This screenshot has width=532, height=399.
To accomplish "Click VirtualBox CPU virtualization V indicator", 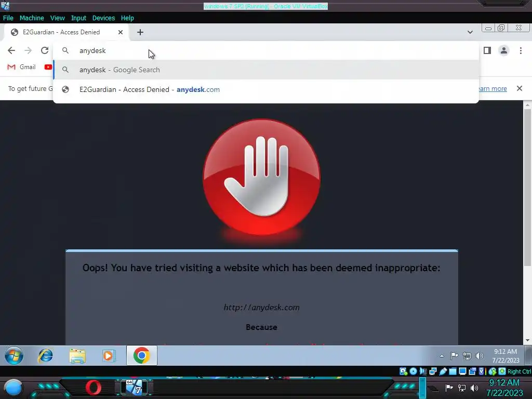I will point(482,371).
